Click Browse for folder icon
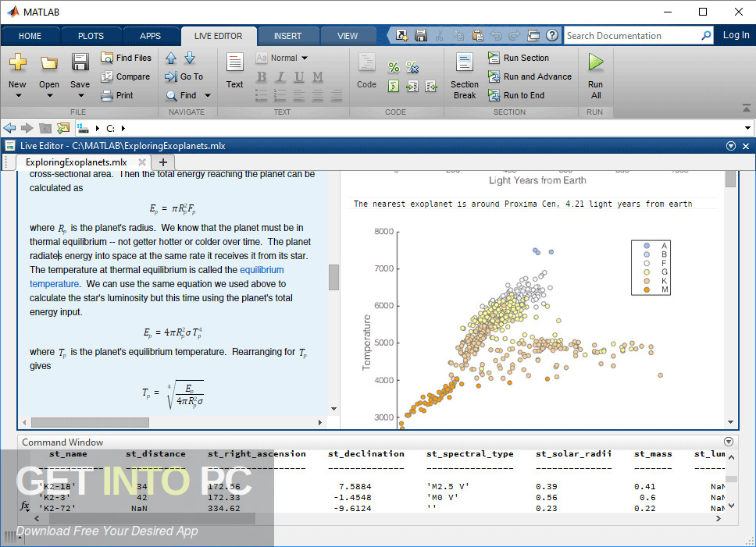Viewport: 756px width, 547px height. coord(63,128)
